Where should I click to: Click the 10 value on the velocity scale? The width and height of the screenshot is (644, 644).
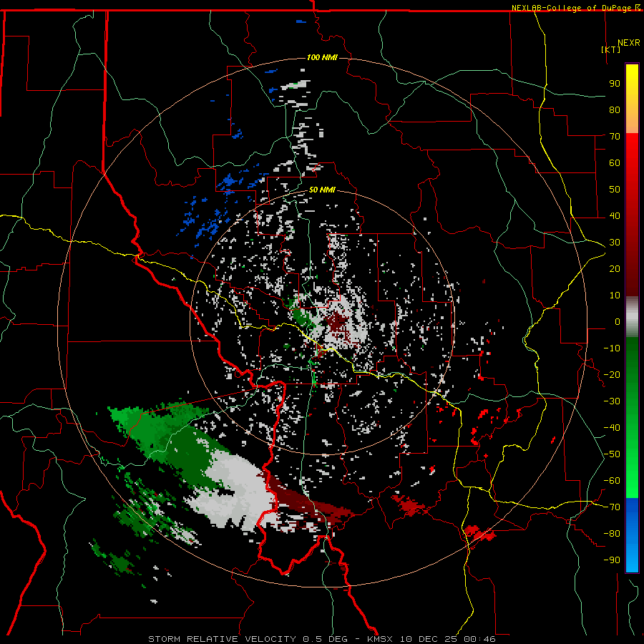click(615, 296)
